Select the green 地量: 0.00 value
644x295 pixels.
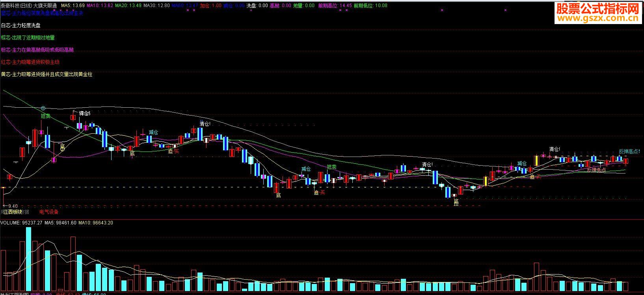coord(304,6)
